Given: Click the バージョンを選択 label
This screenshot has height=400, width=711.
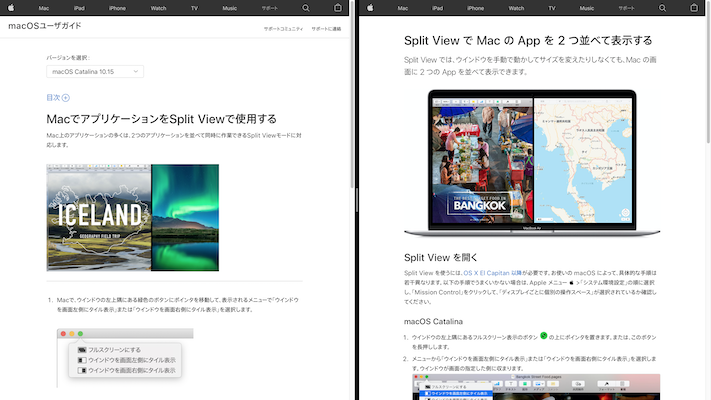Looking at the screenshot, I should 68,58.
